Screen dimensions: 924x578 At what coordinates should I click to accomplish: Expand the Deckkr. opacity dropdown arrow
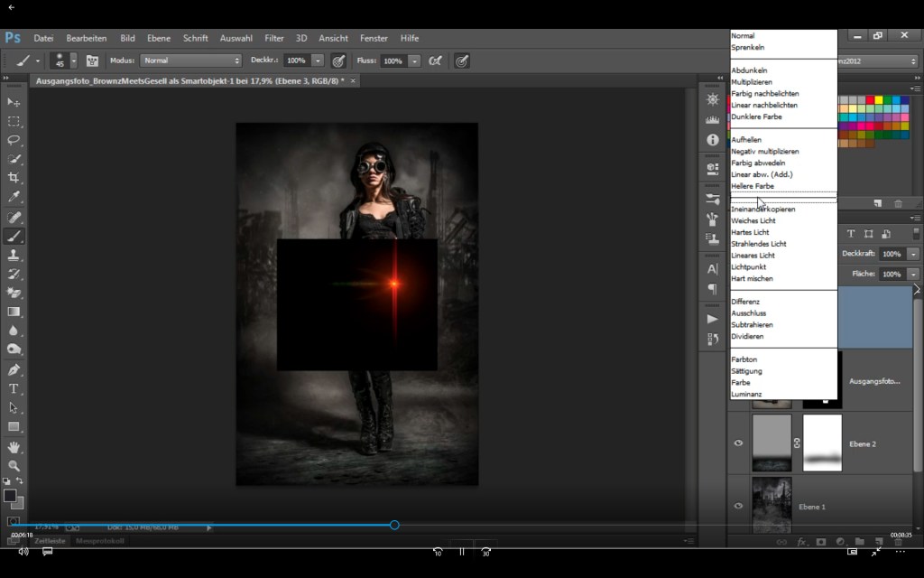pyautogui.click(x=318, y=61)
